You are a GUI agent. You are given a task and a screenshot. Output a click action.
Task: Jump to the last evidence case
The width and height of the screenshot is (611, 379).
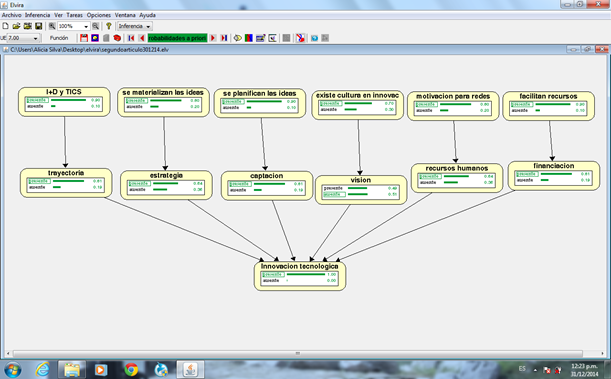point(224,38)
